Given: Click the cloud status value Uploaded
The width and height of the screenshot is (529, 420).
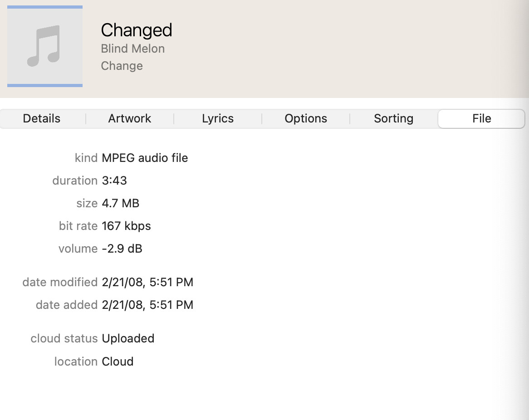Looking at the screenshot, I should [128, 338].
